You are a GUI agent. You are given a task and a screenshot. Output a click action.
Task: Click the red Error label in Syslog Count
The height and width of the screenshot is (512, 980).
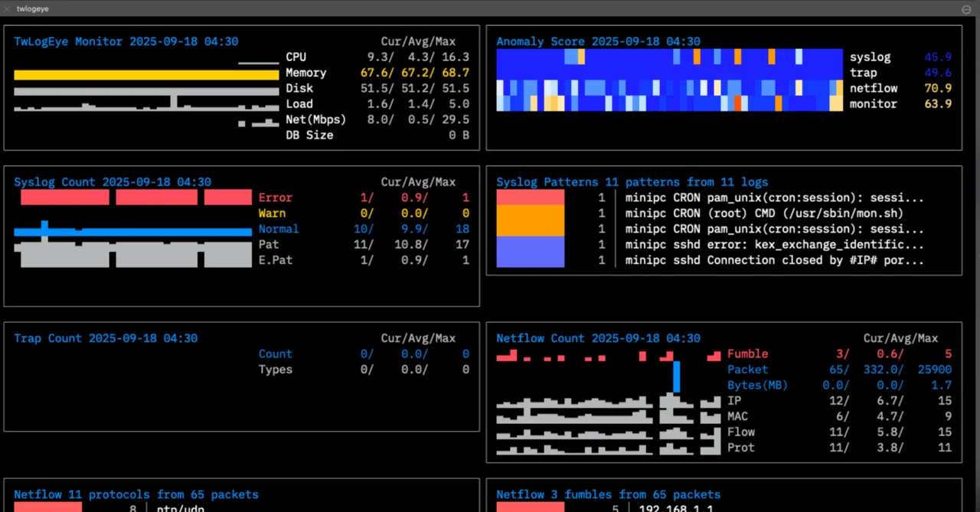click(275, 197)
